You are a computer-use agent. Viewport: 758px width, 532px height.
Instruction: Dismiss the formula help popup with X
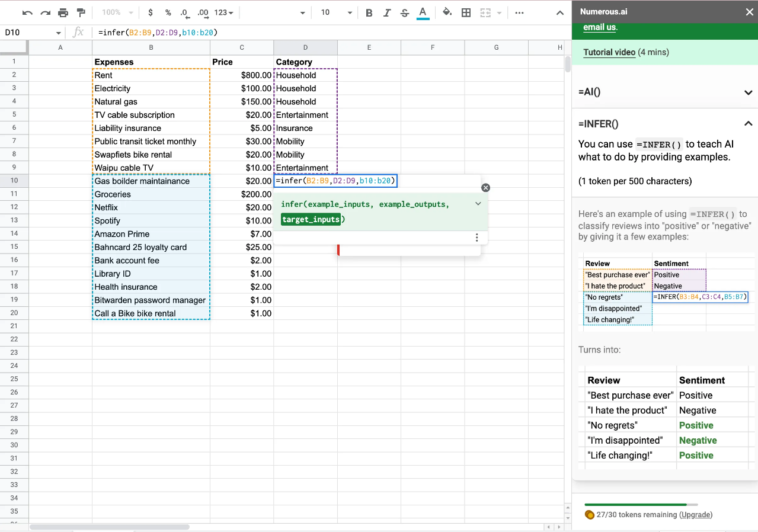[485, 187]
